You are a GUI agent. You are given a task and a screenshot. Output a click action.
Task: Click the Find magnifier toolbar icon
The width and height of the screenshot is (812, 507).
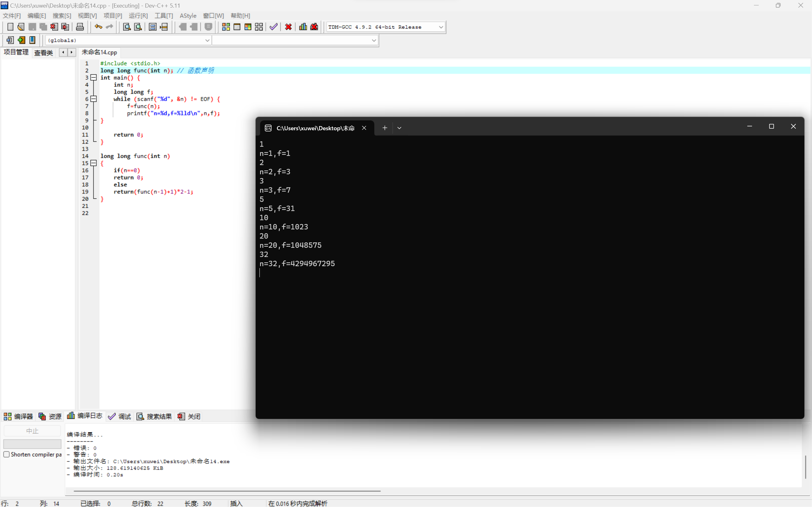point(127,27)
